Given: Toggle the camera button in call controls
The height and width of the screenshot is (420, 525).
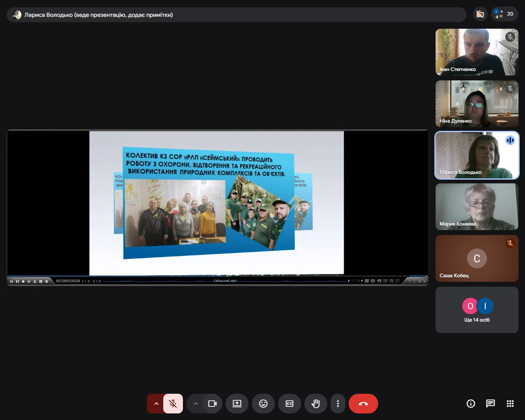Looking at the screenshot, I should (x=212, y=404).
